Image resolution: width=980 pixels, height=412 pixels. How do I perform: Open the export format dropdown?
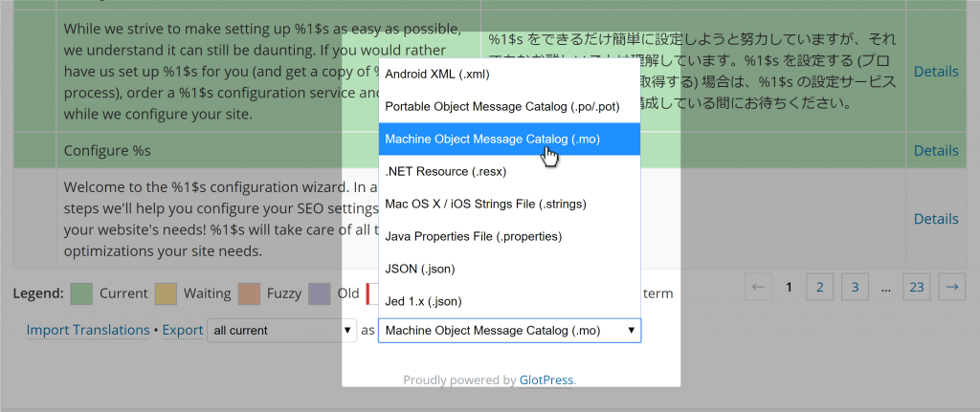(x=509, y=331)
